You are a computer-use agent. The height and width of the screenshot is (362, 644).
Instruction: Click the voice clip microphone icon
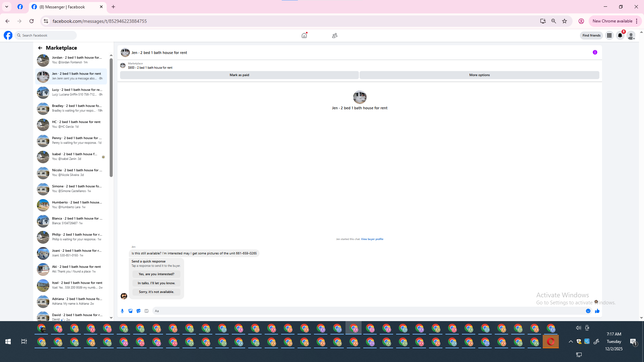click(122, 311)
